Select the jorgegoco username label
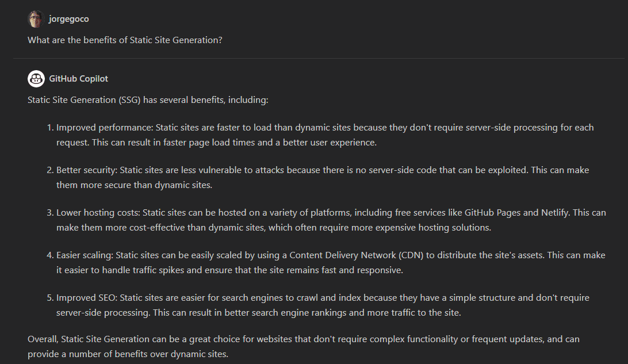Image resolution: width=628 pixels, height=364 pixels. 68,19
